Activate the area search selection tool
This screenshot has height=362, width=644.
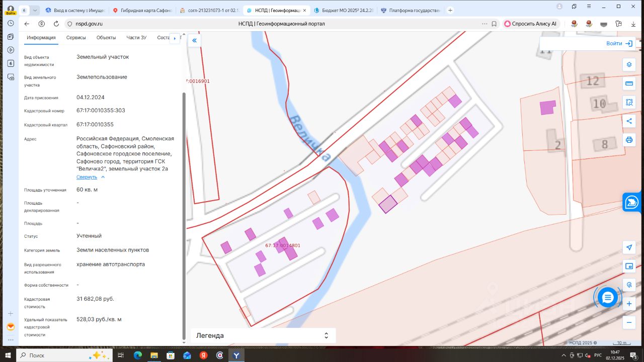pyautogui.click(x=629, y=102)
